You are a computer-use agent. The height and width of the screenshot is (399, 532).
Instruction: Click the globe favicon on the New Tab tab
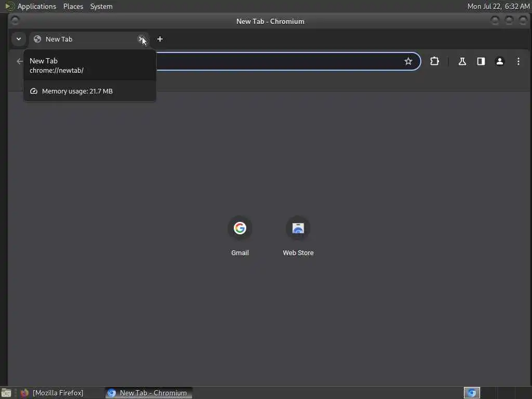tap(37, 39)
